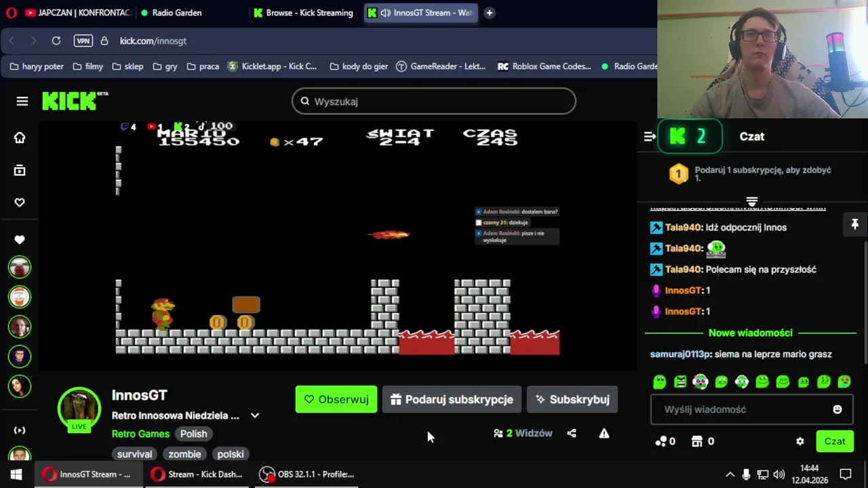Open a new browser tab
Viewport: 868px width, 488px height.
pos(489,13)
